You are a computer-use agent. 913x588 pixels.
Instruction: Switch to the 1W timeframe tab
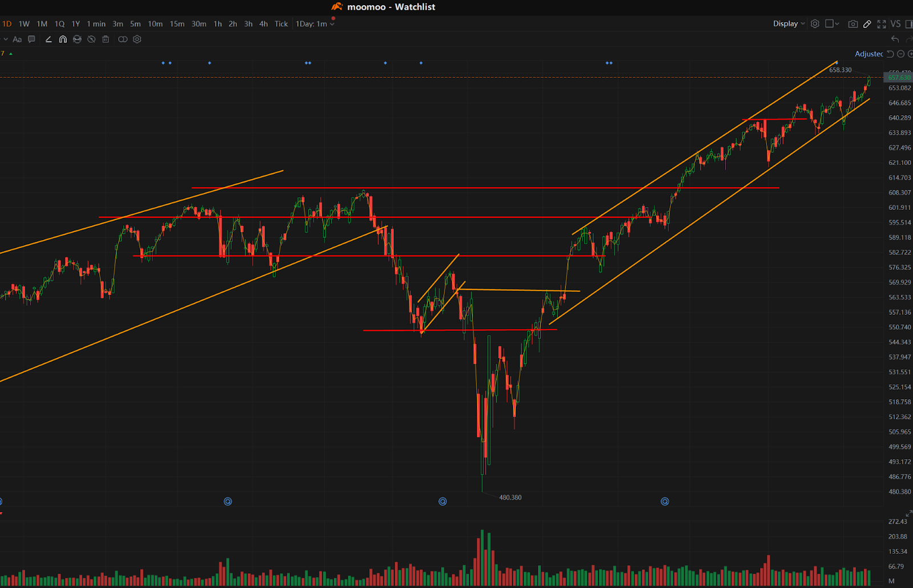pyautogui.click(x=23, y=24)
